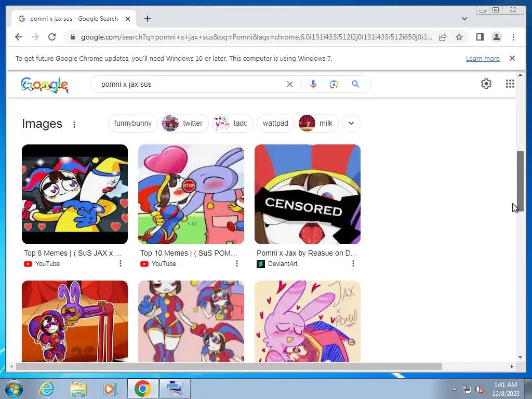The height and width of the screenshot is (399, 532).
Task: Click the horizontal scroll right arrow
Action: pos(512,366)
